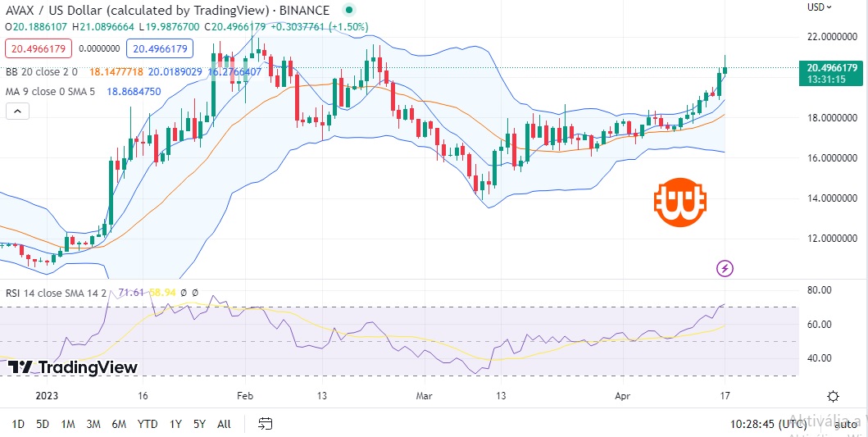Click the Feb date label on time axis
This screenshot has height=437, width=868.
pyautogui.click(x=244, y=396)
